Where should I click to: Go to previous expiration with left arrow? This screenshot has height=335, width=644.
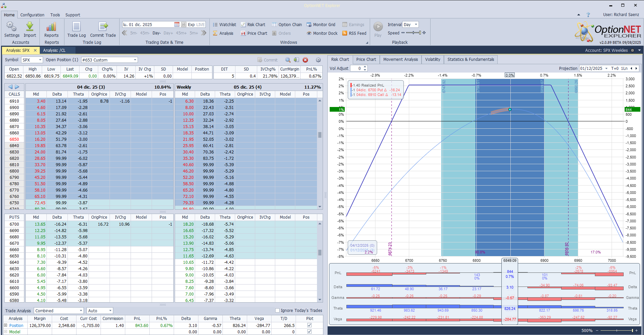coord(10,87)
